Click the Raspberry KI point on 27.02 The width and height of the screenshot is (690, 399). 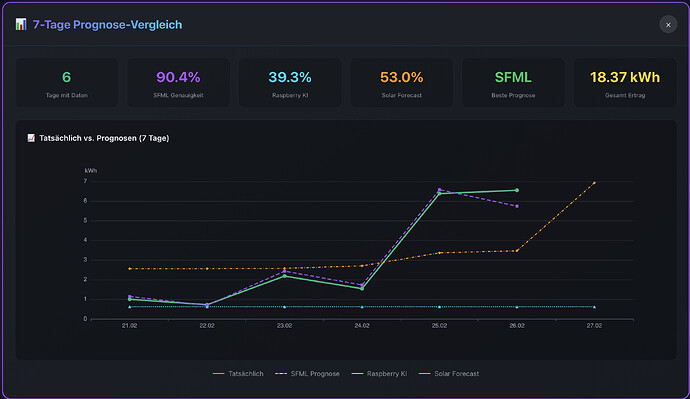click(594, 307)
